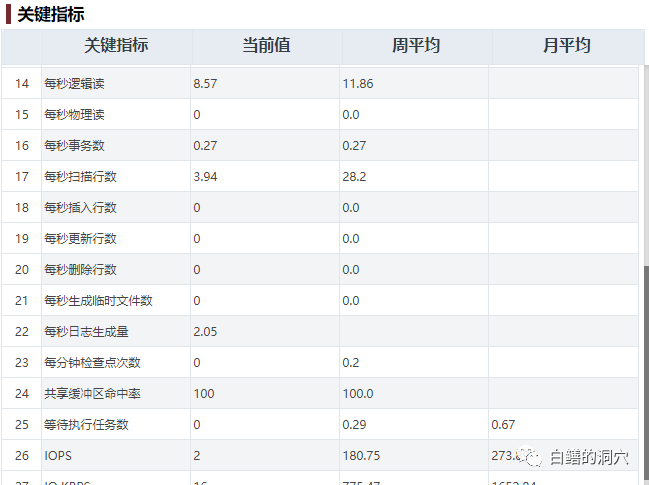Image resolution: width=649 pixels, height=485 pixels.
Task: Select the 每秒更新行数 metric name
Action: tap(80, 239)
